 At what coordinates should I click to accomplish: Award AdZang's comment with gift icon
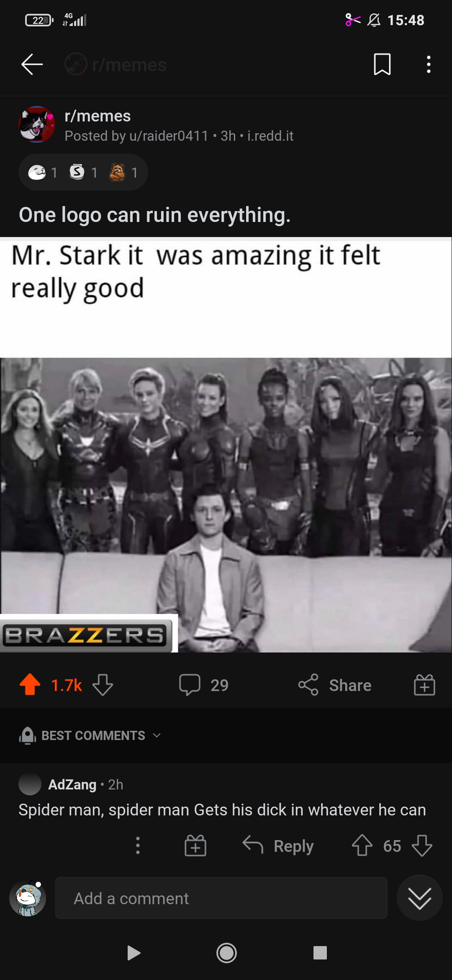pyautogui.click(x=195, y=846)
